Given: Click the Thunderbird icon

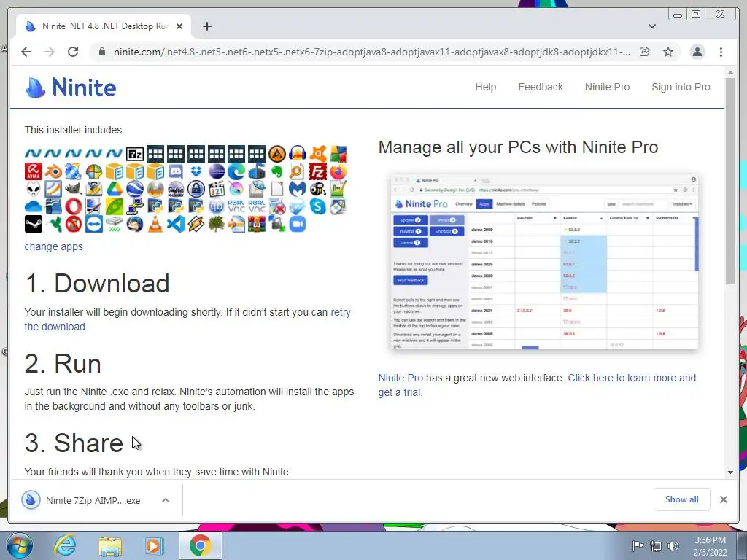Looking at the screenshot, I should [x=135, y=224].
